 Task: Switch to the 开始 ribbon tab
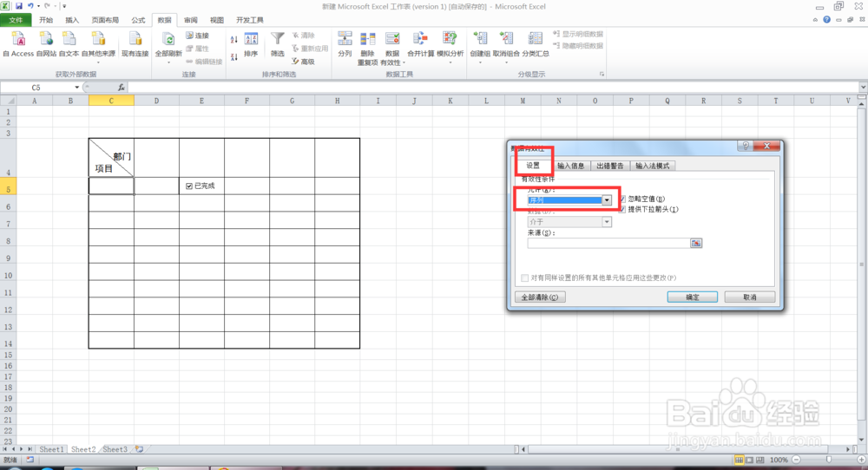pos(46,20)
